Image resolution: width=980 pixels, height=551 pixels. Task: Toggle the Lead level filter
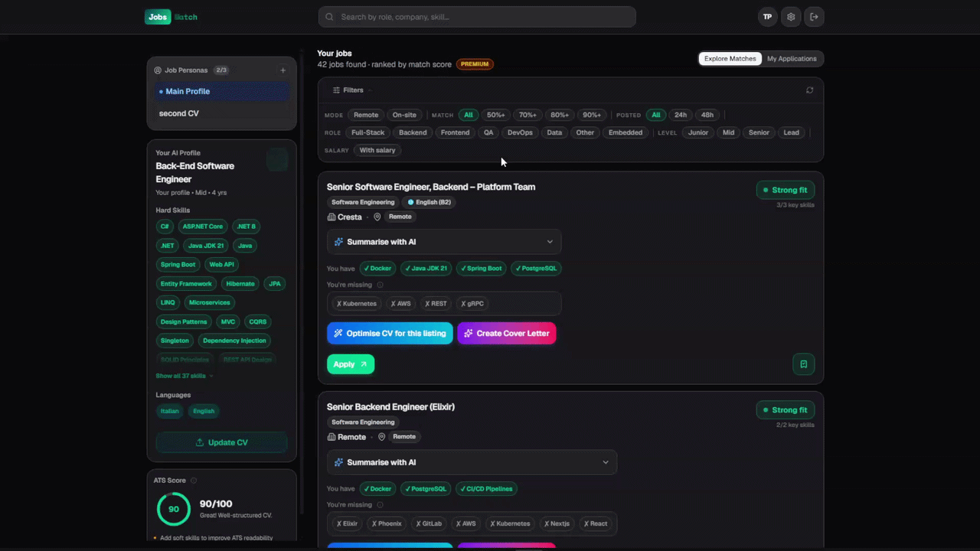[x=792, y=132]
